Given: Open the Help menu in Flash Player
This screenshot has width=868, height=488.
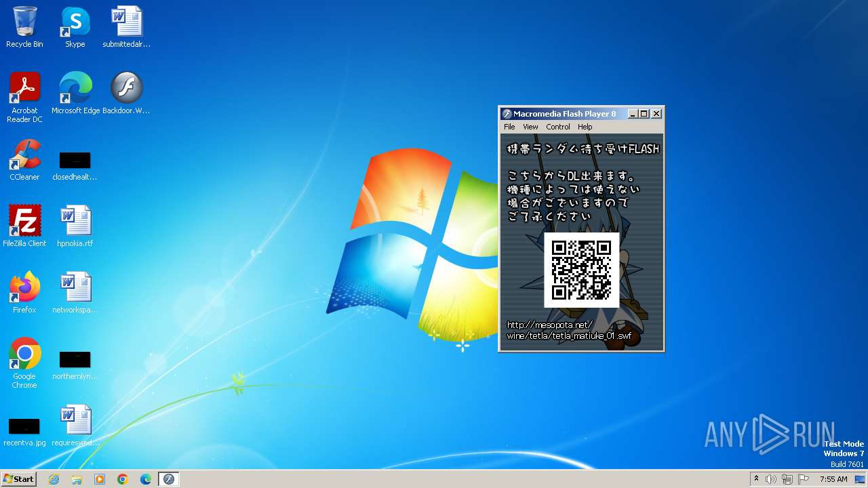Looking at the screenshot, I should [585, 127].
